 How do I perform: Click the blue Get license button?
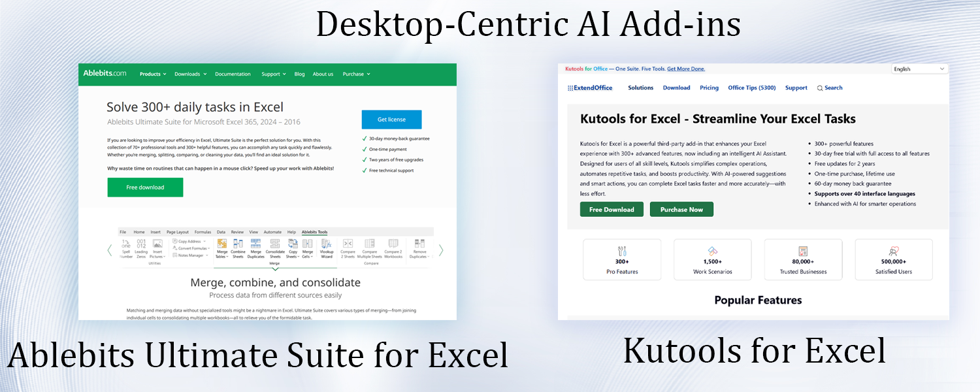tap(391, 120)
